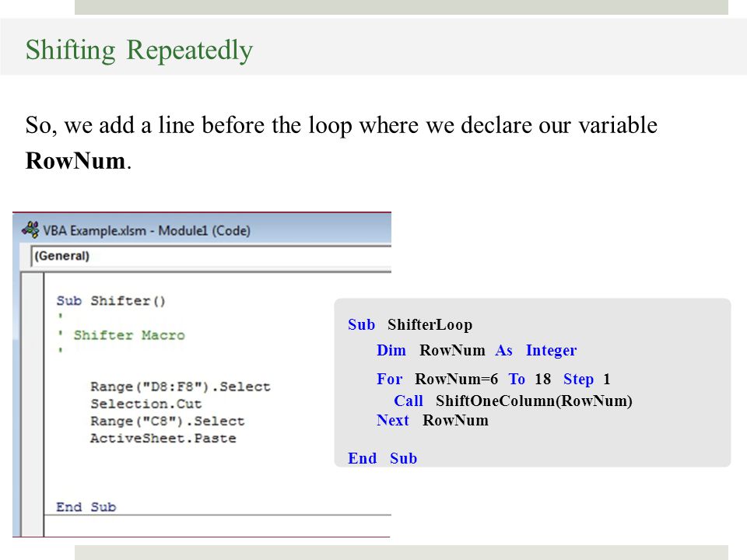Click the 'End Sub' line in code window
747x560 pixels.
coord(86,506)
